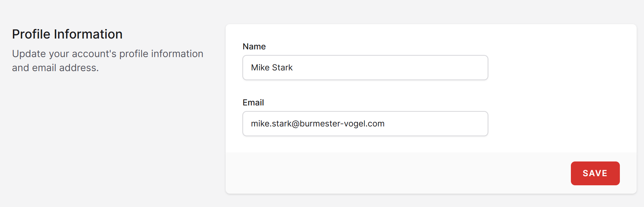The width and height of the screenshot is (644, 207).
Task: Click the word 'Profile' in the heading
Action: [x=31, y=34]
